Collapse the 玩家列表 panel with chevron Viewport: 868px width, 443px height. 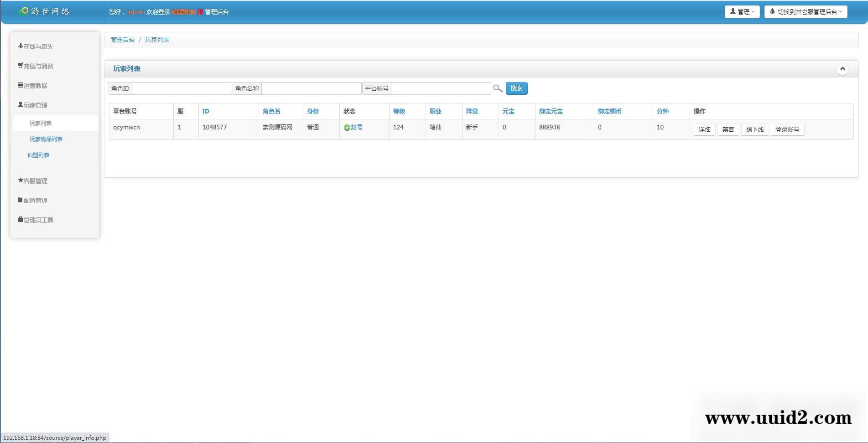pos(842,69)
